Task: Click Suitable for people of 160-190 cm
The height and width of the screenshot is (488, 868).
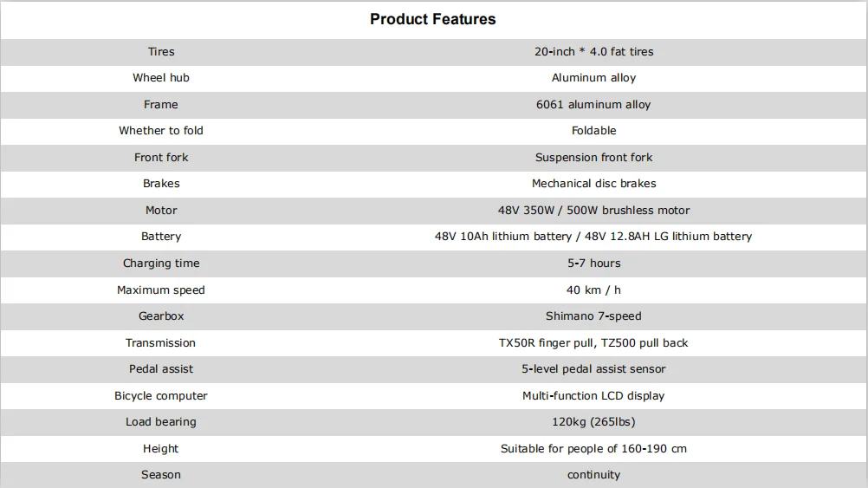Action: (x=593, y=449)
